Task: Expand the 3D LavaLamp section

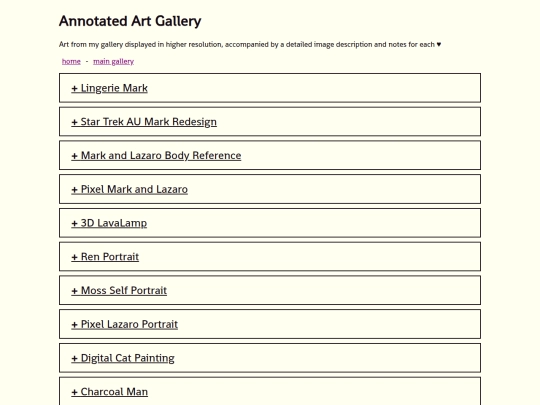Action: 109,223
